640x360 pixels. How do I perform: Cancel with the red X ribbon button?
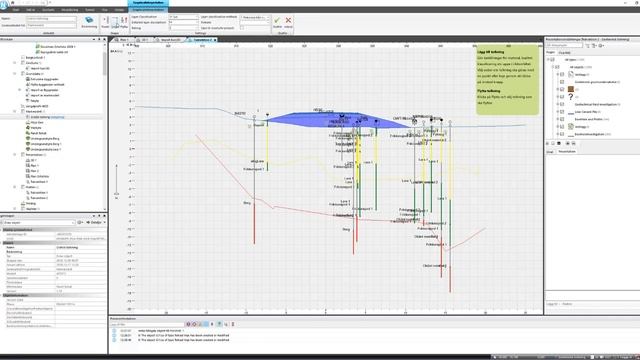click(288, 20)
